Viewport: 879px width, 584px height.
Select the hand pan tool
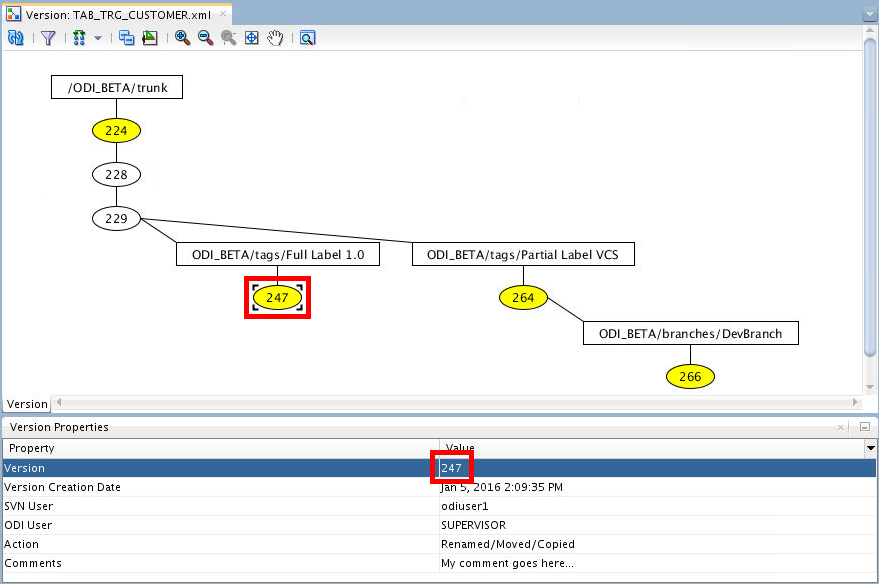275,38
